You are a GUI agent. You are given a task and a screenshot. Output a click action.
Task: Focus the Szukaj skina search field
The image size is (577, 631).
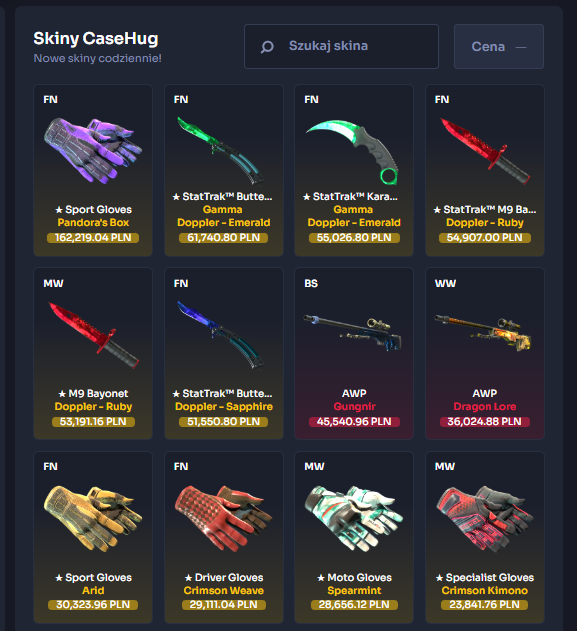point(341,46)
